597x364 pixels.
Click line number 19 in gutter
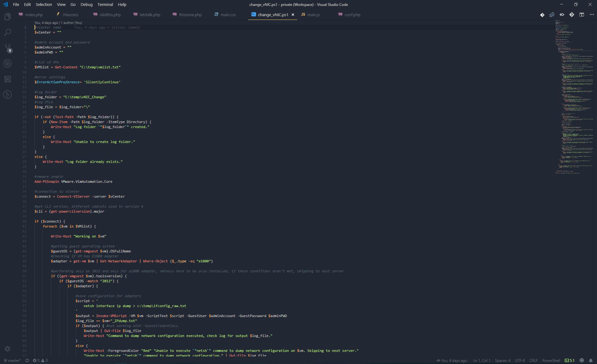click(24, 117)
